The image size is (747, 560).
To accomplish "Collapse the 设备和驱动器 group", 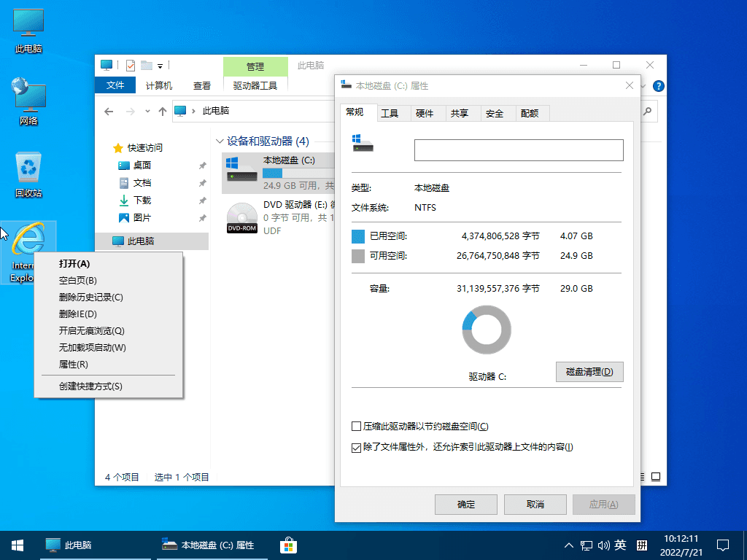I will (x=220, y=141).
